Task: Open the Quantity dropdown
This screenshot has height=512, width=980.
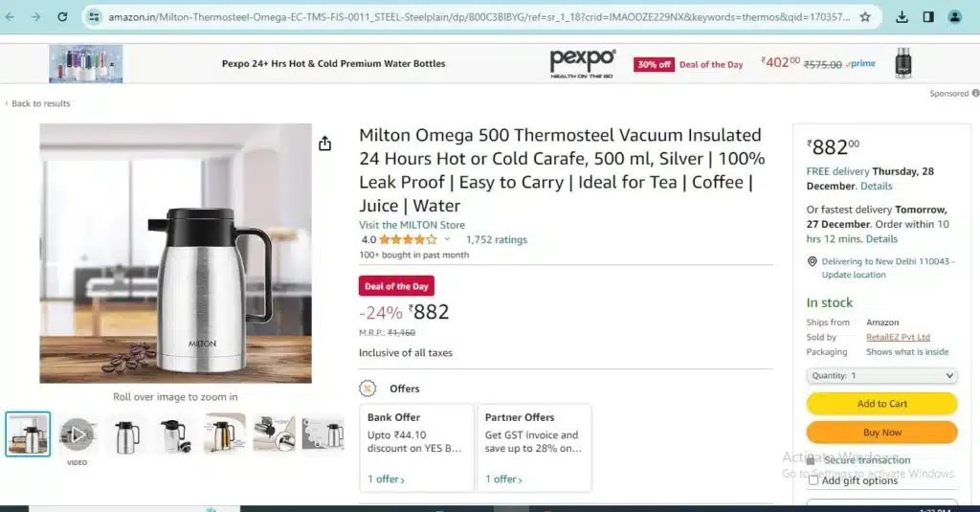Action: coord(881,376)
